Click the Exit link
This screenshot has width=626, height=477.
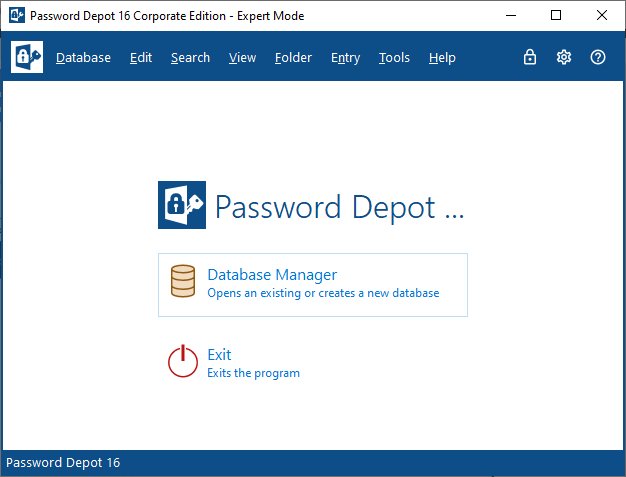click(x=219, y=354)
